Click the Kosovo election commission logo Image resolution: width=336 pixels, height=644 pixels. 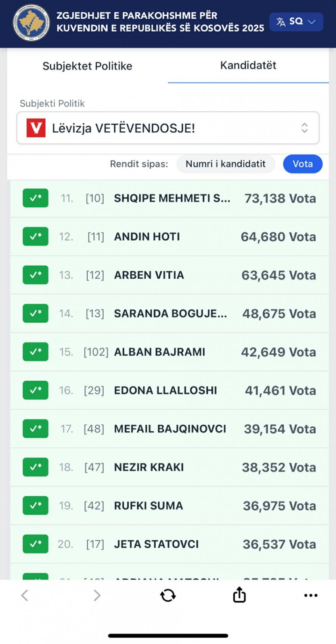[x=31, y=23]
